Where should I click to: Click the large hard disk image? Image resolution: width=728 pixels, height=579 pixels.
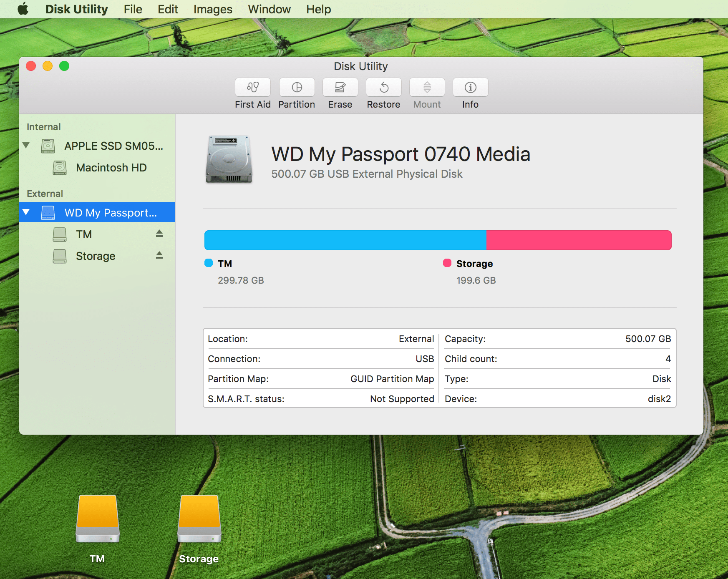(x=229, y=159)
